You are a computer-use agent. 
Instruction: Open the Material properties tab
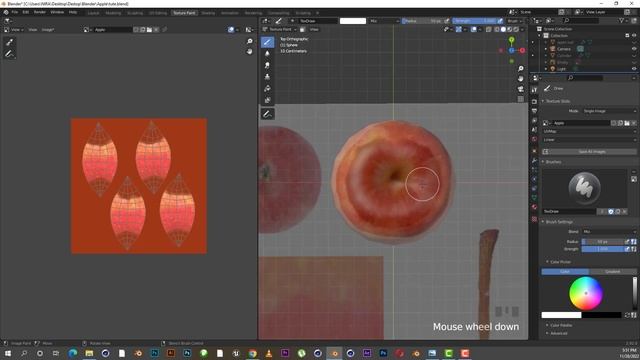click(x=534, y=207)
